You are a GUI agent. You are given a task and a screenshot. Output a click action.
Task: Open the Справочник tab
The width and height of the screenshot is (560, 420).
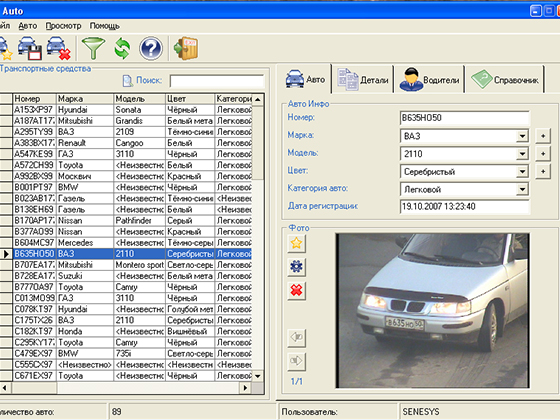[x=505, y=80]
